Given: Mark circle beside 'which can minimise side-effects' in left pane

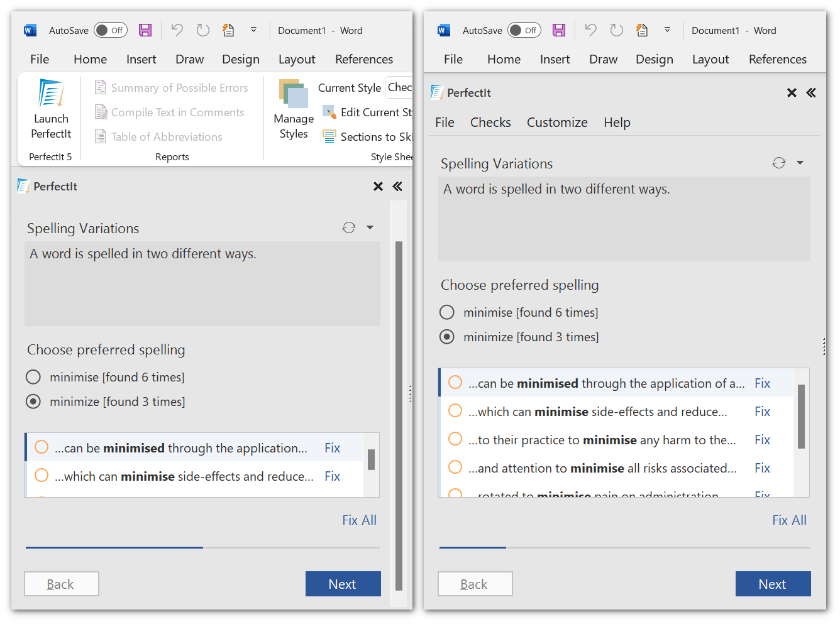Looking at the screenshot, I should 41,476.
